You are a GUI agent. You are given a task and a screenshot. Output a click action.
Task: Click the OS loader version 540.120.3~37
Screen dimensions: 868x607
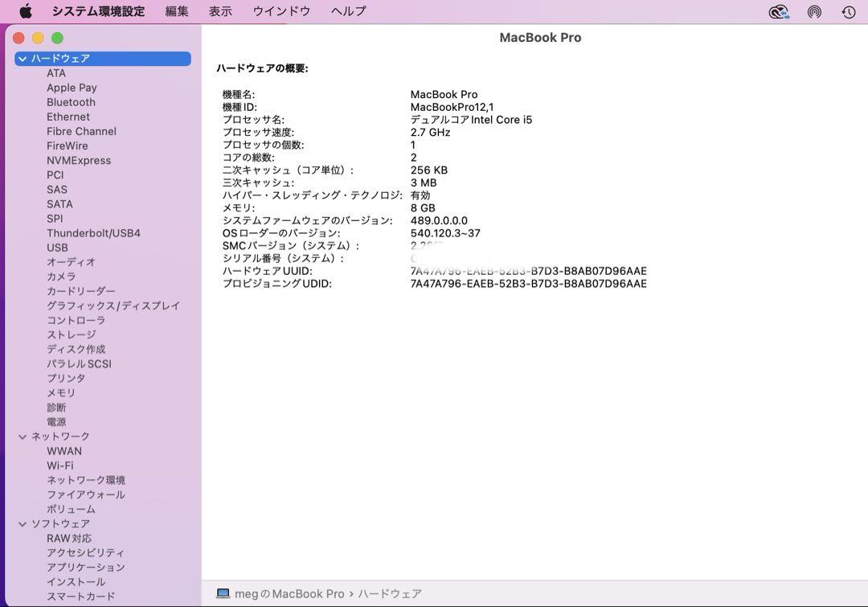pos(445,233)
